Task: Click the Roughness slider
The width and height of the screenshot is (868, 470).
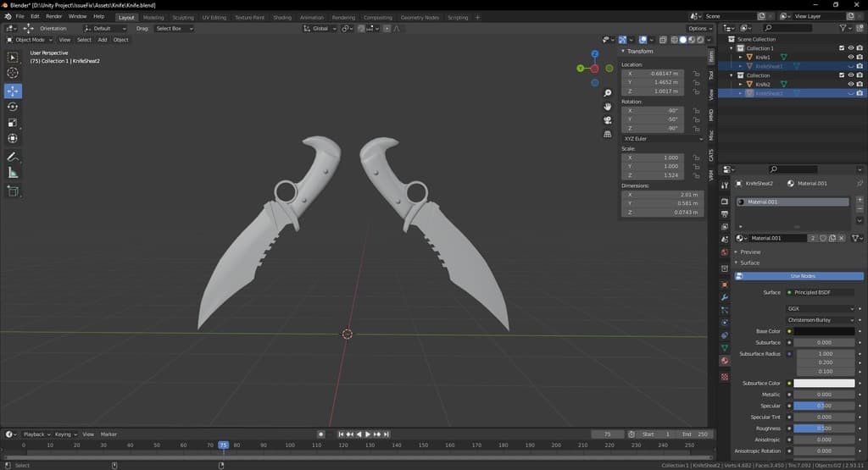Action: click(824, 429)
